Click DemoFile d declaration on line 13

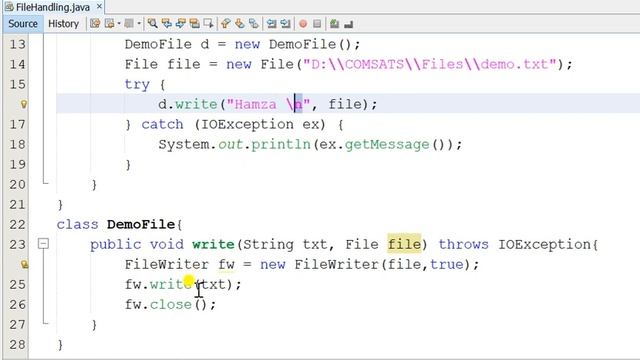click(167, 44)
